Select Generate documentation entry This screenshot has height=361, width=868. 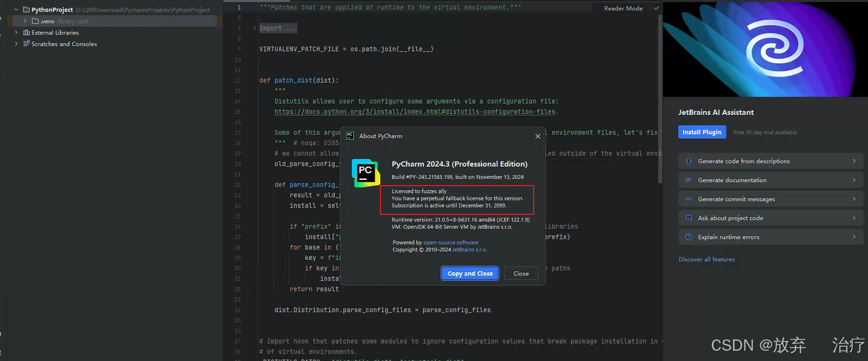pyautogui.click(x=771, y=180)
